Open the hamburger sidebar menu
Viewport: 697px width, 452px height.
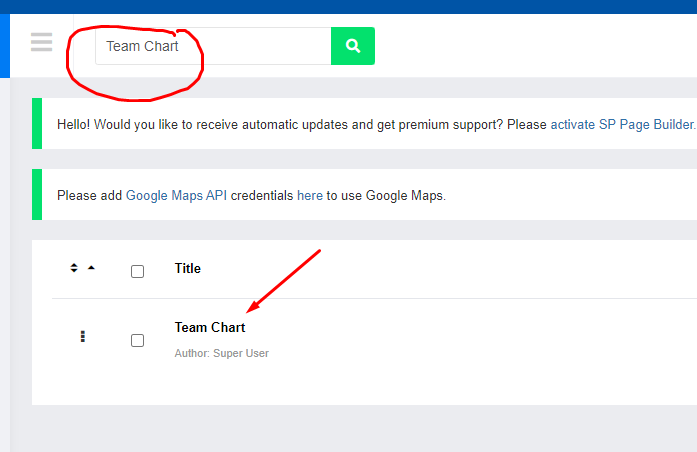point(41,42)
